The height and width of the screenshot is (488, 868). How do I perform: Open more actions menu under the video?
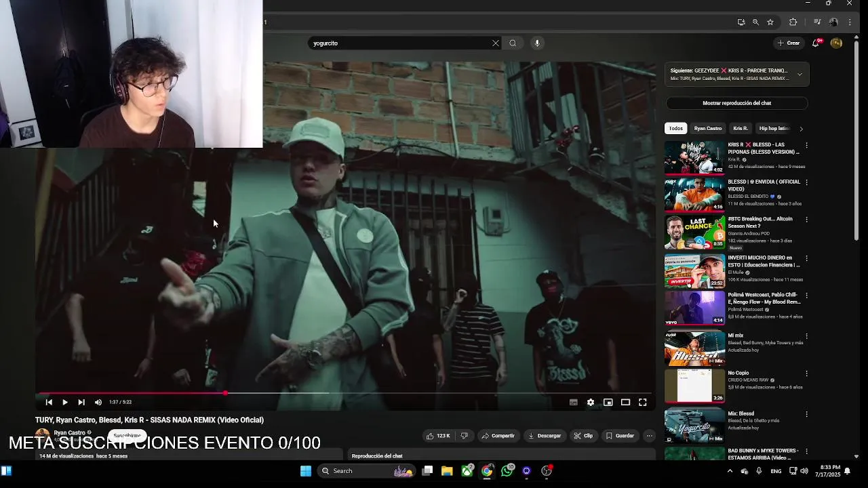(x=649, y=436)
